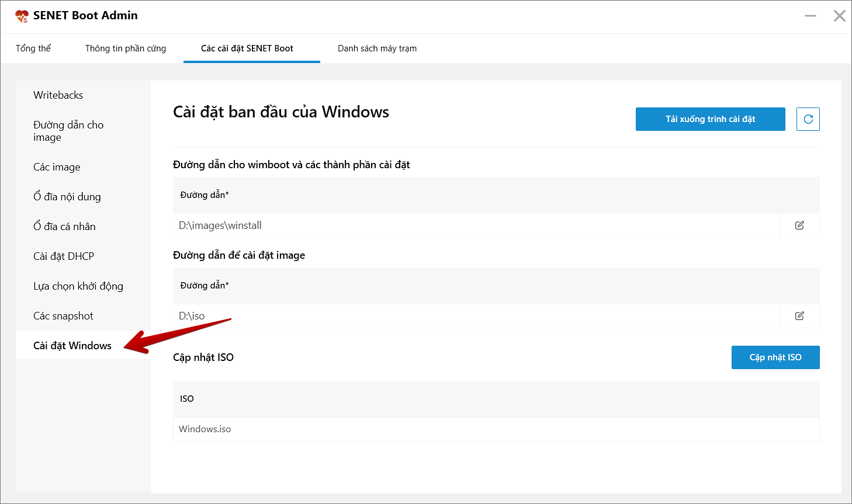Select Cài đặt Windows in the sidebar
The width and height of the screenshot is (852, 504).
coord(71,345)
